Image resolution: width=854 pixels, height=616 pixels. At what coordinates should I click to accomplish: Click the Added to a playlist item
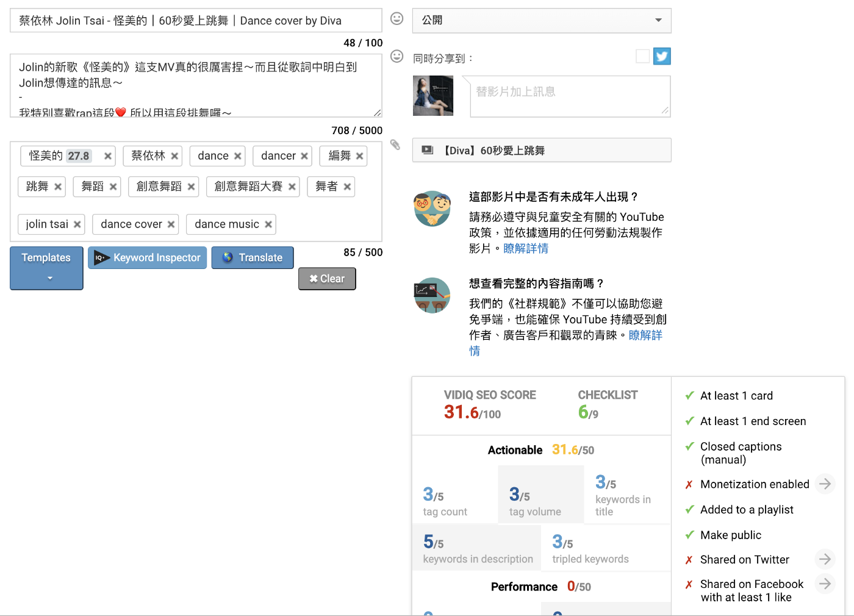coord(747,510)
